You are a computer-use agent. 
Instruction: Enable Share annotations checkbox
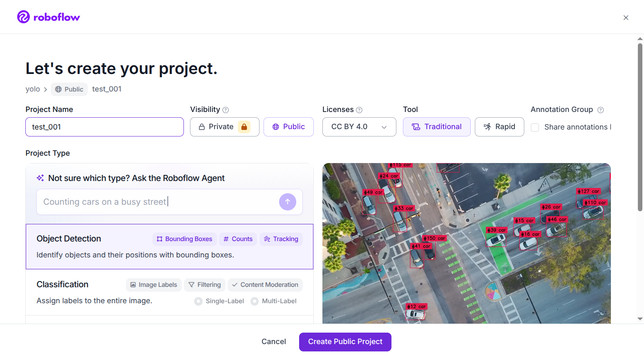click(535, 127)
